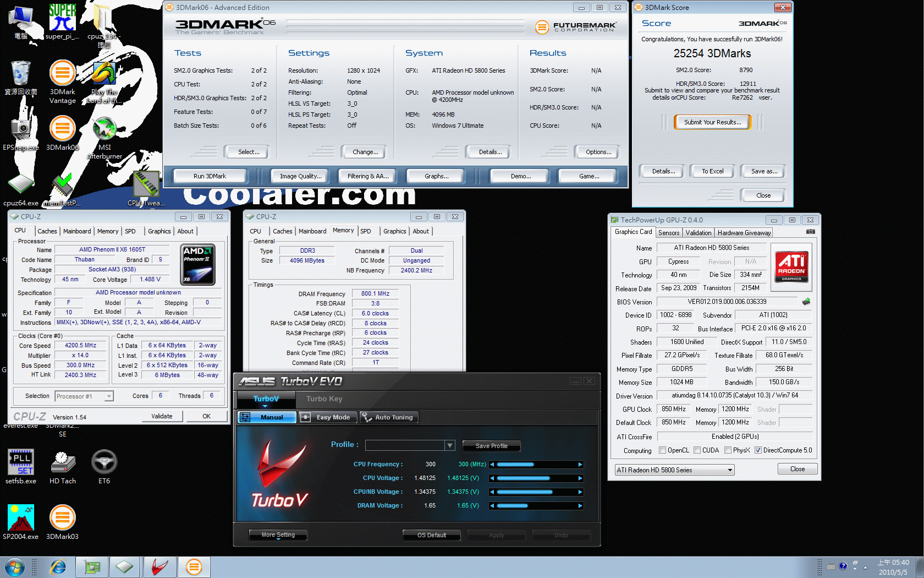Launch 3DMark03 desktop shortcut
924x578 pixels.
coord(62,522)
